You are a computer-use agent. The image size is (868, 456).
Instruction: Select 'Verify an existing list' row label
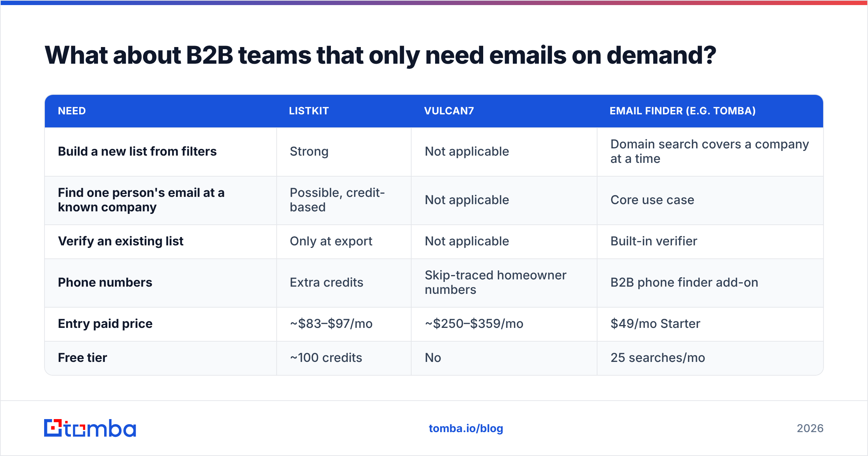121,241
